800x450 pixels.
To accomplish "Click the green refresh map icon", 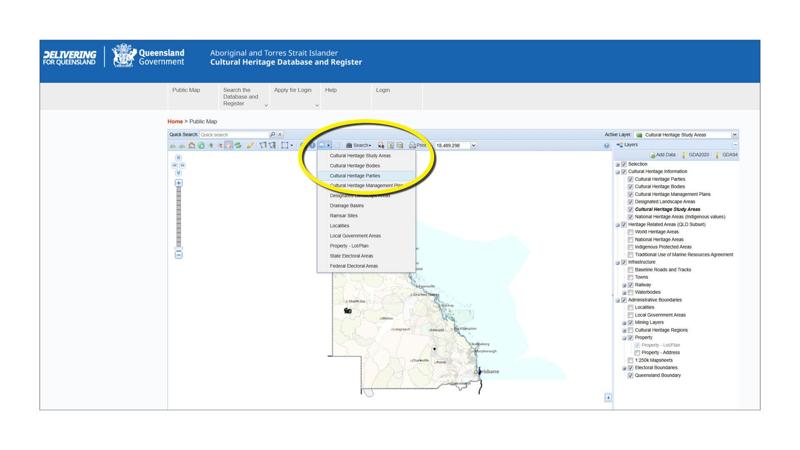I will point(201,146).
